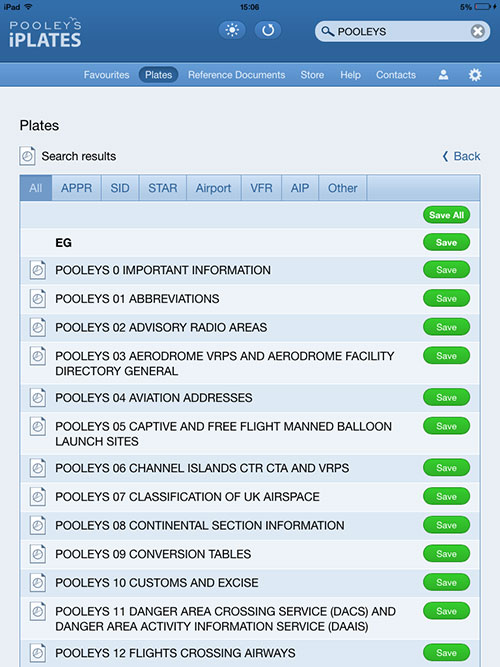
Task: Save POOLEYS 11 DANGER AREA CROSSING SERVICE
Action: tap(446, 611)
